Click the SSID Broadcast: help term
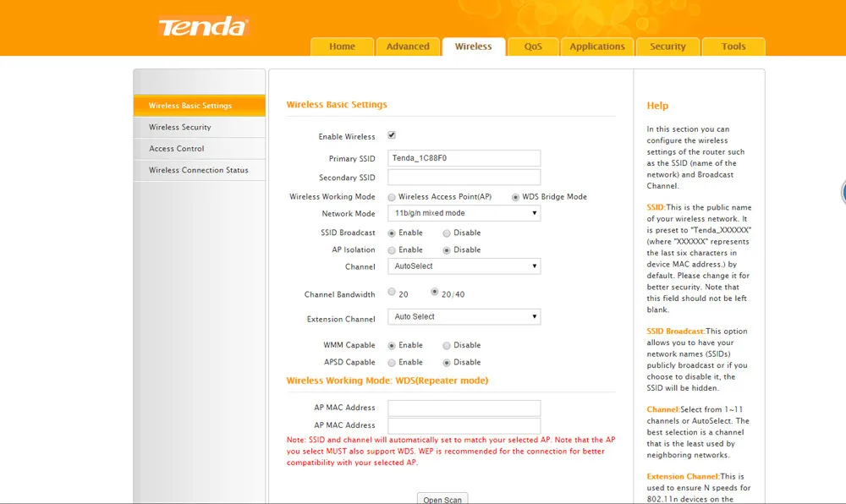 676,331
